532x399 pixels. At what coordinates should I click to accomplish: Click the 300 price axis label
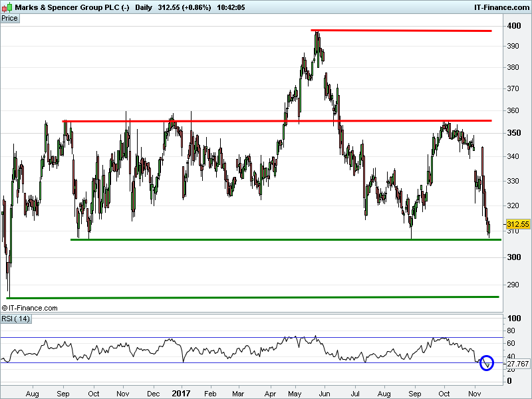(x=513, y=257)
